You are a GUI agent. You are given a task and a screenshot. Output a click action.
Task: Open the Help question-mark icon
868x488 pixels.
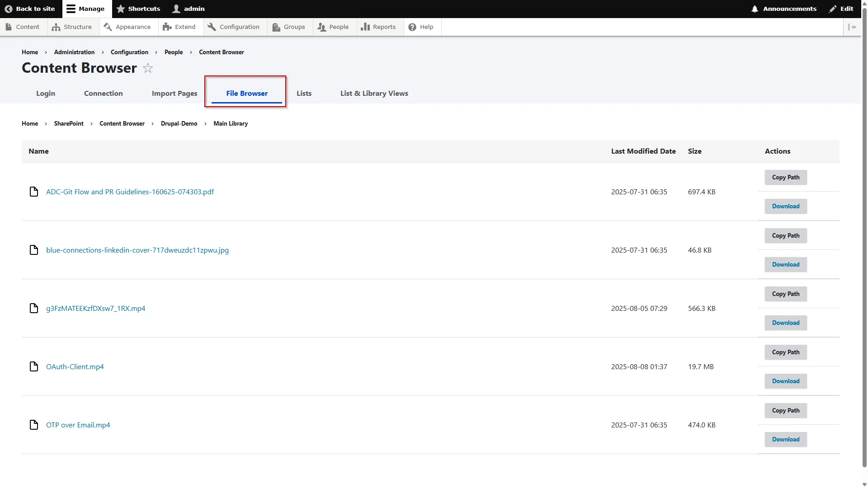(411, 27)
